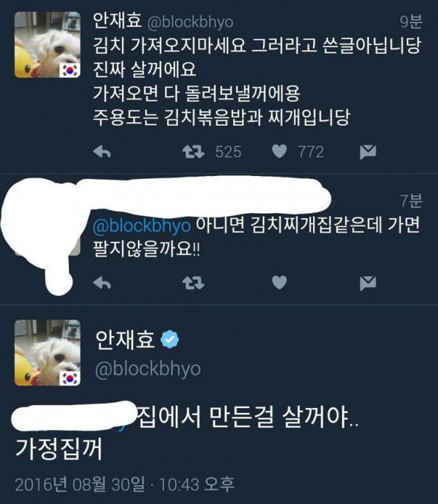
Task: Reply to the first kimchi tweet
Action: click(102, 151)
